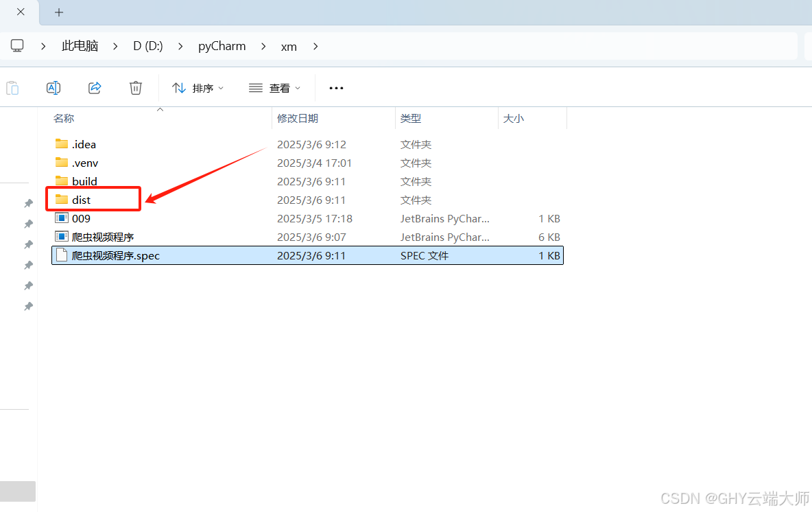
Task: Sort by 大小 column header
Action: 513,119
